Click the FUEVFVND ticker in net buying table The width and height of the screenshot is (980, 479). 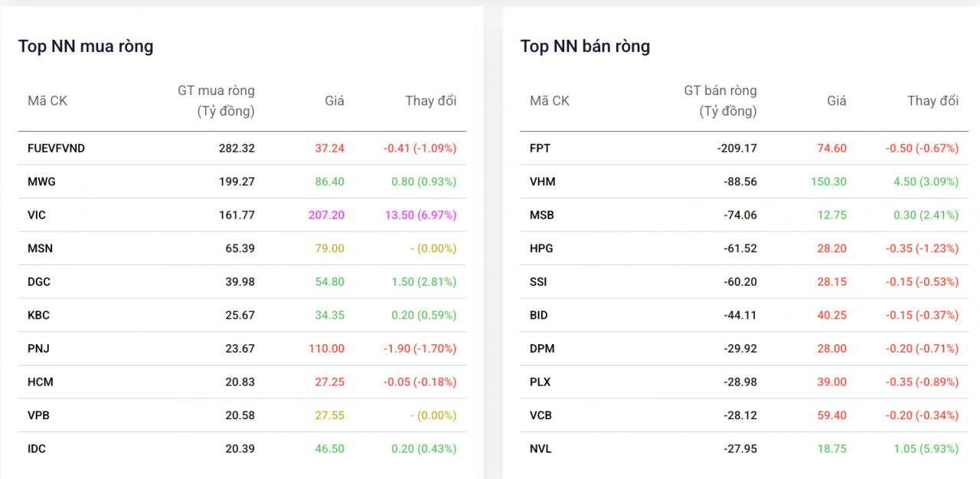click(56, 149)
